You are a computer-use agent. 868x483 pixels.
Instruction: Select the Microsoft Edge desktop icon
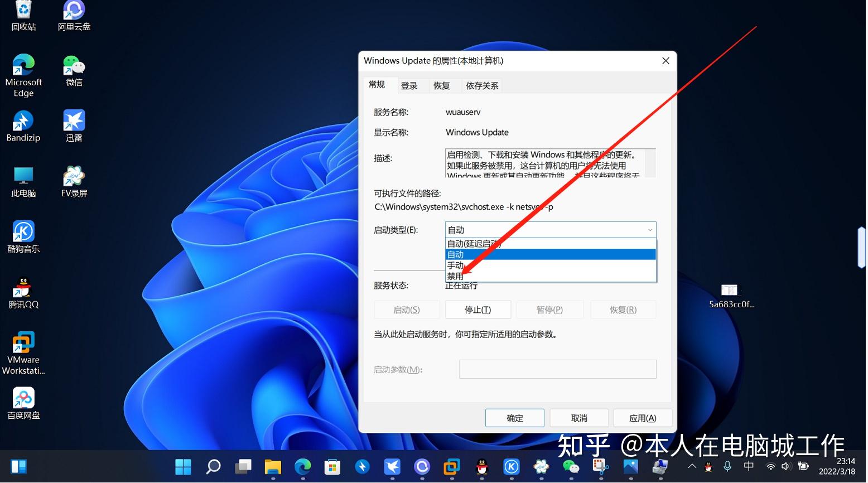click(23, 75)
